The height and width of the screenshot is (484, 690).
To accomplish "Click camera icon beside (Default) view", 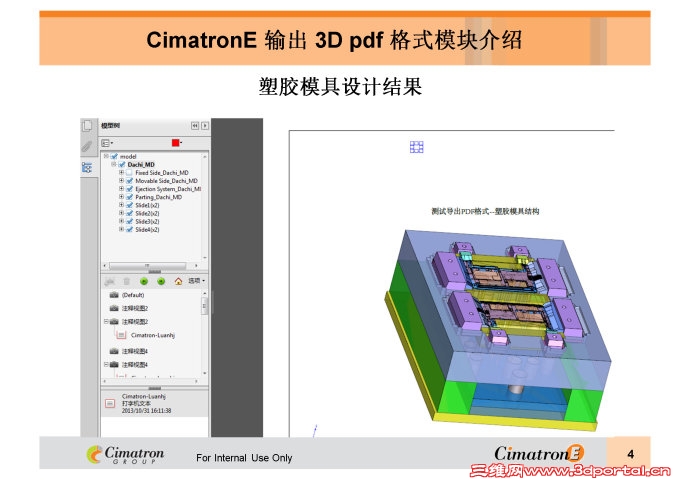I will point(114,295).
